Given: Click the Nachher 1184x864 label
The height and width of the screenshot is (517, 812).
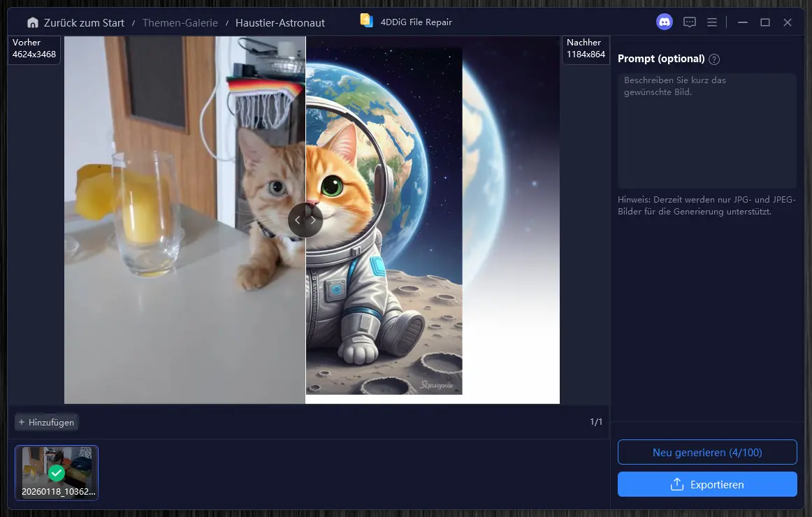Looking at the screenshot, I should pos(586,48).
